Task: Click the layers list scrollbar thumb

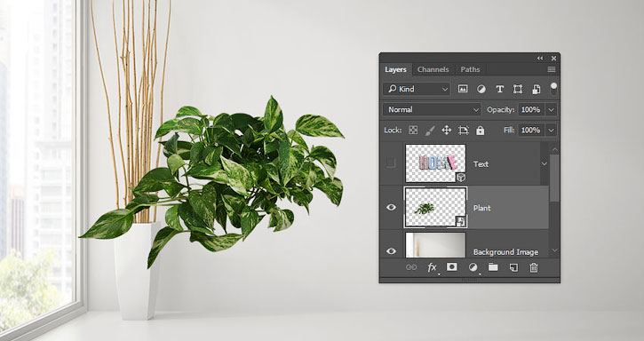Action: (x=554, y=178)
